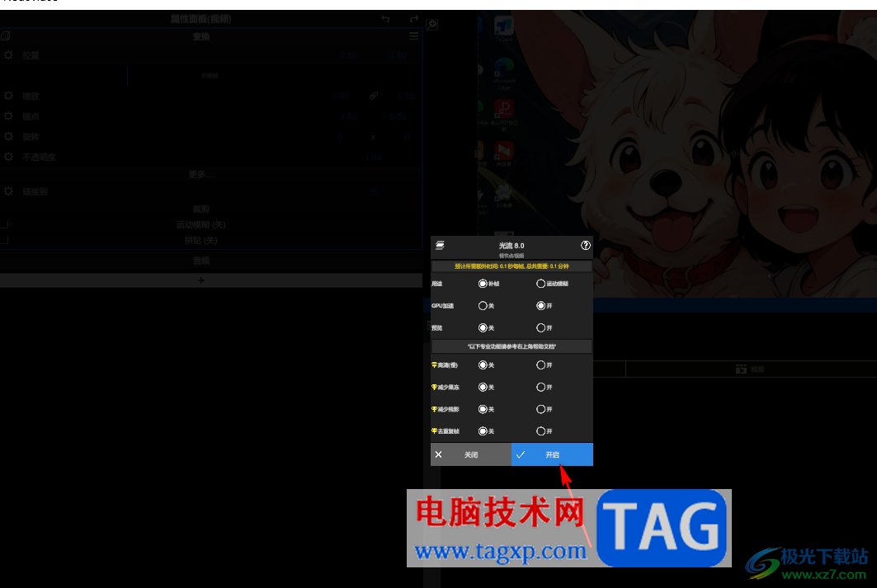The height and width of the screenshot is (588, 877).
Task: Open the 链接到 dropdown showing 无
Action: click(x=373, y=191)
